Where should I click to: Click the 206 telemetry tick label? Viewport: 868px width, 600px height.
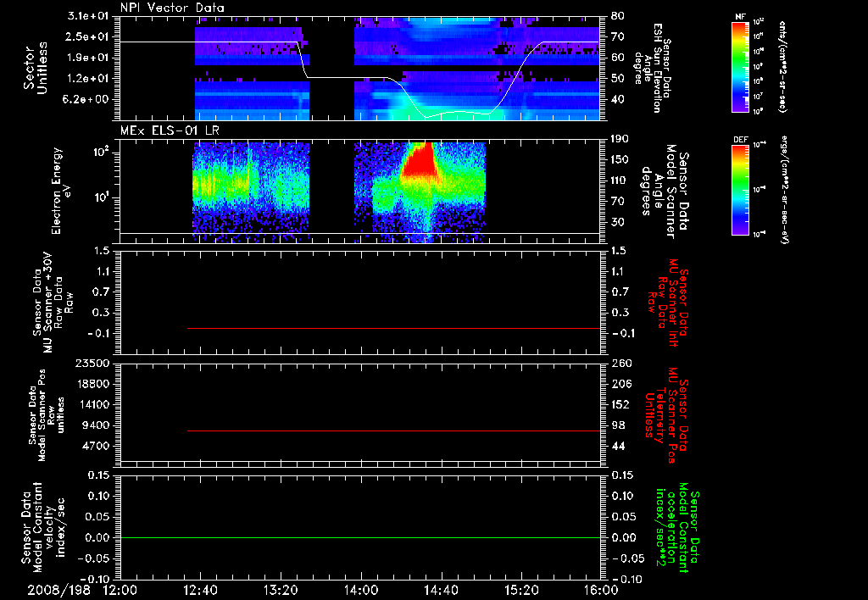tap(621, 384)
